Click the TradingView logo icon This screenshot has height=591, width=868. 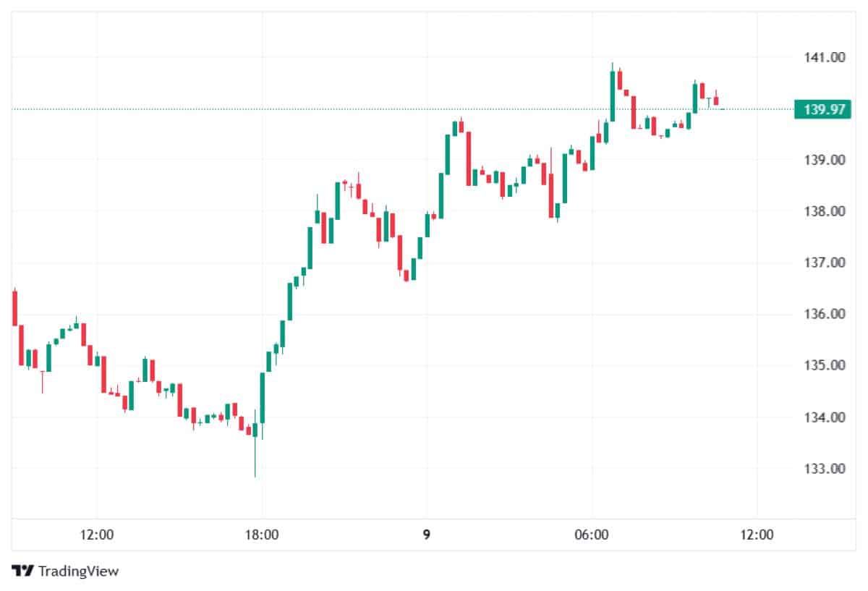(22, 571)
